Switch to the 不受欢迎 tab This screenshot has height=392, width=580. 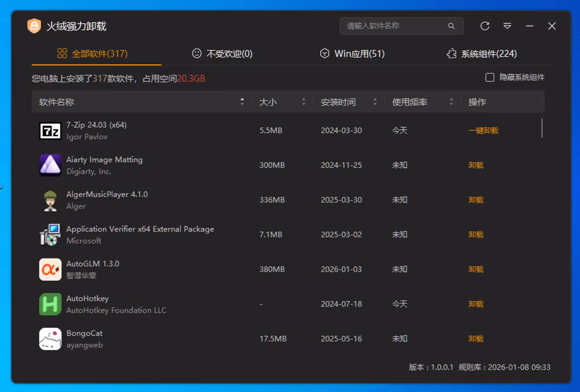pos(222,53)
